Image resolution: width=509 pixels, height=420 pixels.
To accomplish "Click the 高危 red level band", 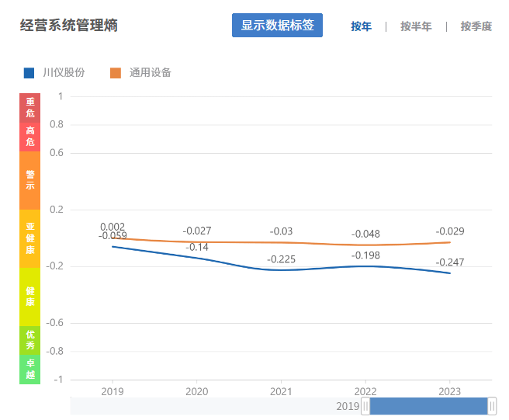I will click(29, 137).
